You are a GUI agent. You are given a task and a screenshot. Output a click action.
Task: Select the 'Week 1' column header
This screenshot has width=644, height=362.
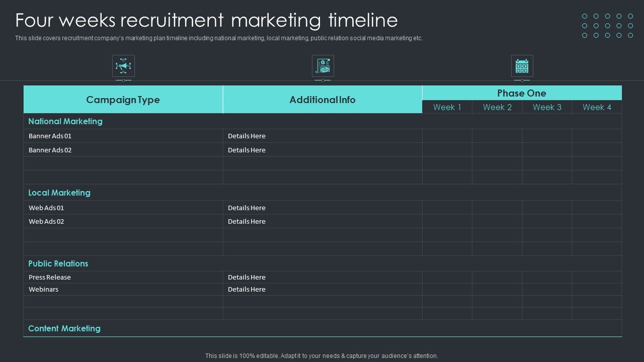pyautogui.click(x=447, y=107)
